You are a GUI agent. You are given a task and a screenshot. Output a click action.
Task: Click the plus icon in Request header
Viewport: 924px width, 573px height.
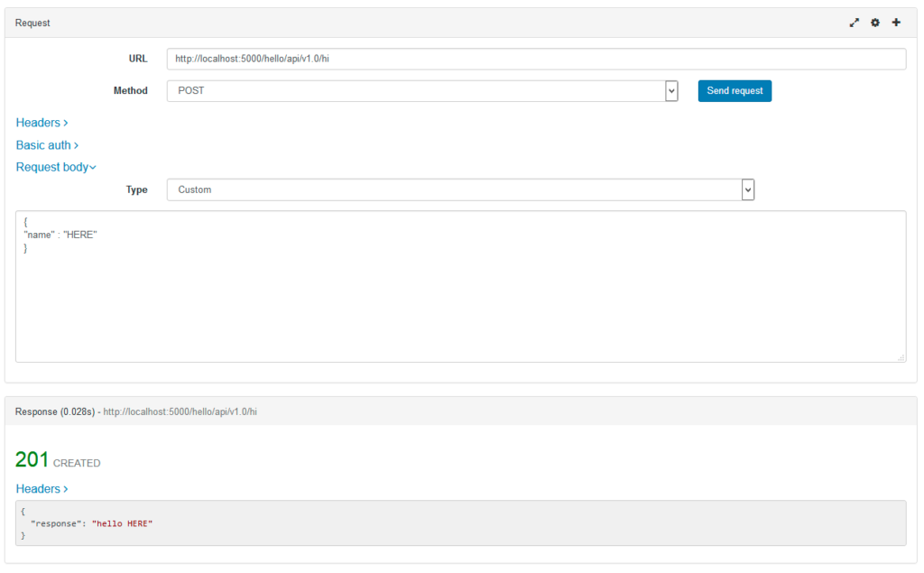pos(896,23)
